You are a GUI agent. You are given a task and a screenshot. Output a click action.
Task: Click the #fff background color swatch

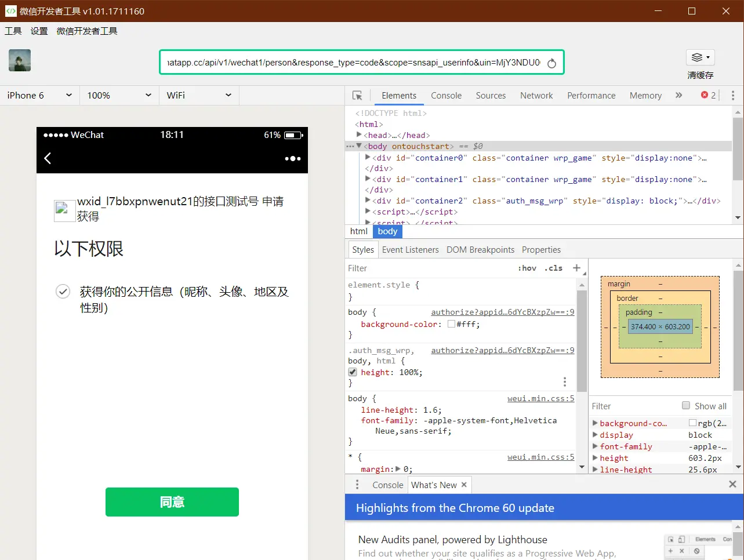[x=452, y=325]
